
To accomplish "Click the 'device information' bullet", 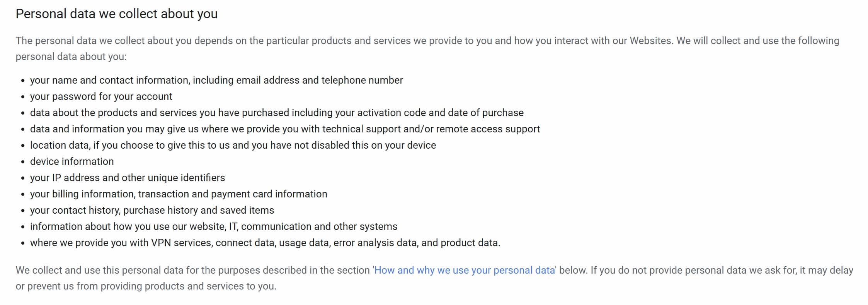I will click(72, 161).
